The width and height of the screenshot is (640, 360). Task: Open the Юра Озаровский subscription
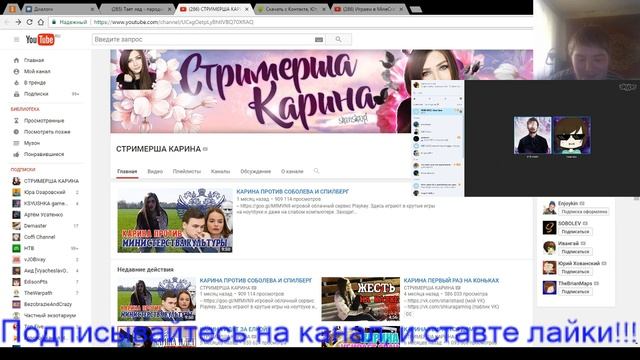pos(45,192)
